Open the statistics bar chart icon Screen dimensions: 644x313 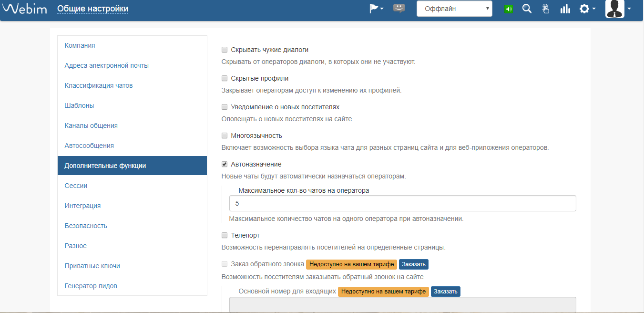[x=565, y=9]
